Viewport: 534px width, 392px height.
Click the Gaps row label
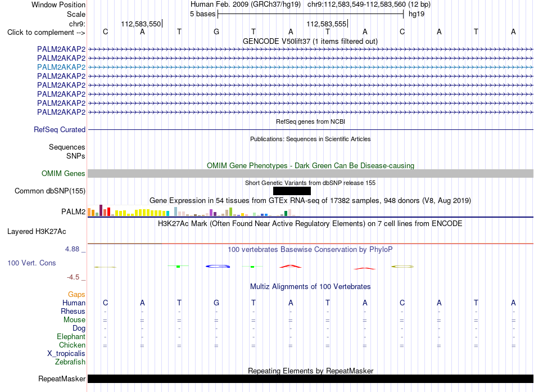pos(76,294)
